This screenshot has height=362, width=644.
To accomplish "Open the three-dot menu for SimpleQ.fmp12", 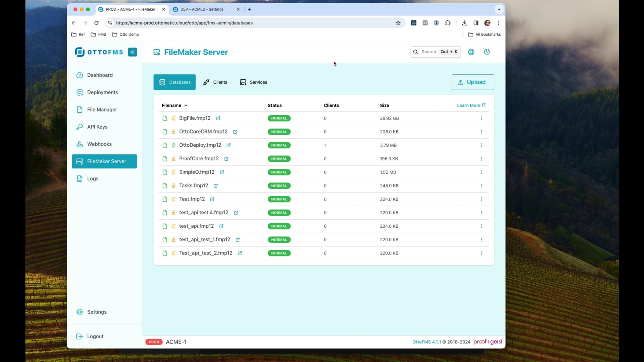I will coord(481,172).
